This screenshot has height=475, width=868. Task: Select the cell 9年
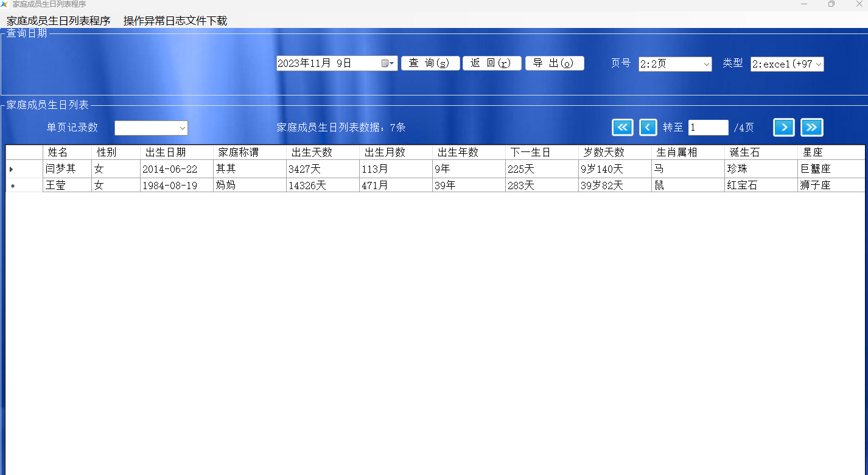(x=469, y=169)
